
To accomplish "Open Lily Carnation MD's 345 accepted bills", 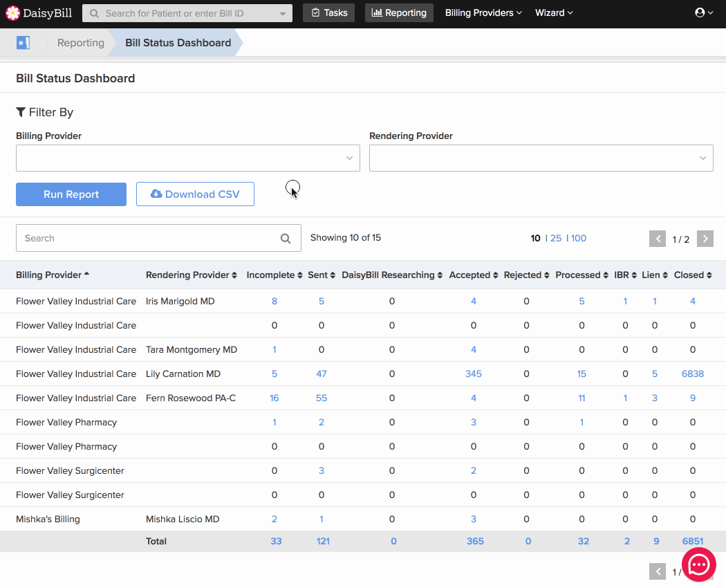I will click(x=473, y=374).
